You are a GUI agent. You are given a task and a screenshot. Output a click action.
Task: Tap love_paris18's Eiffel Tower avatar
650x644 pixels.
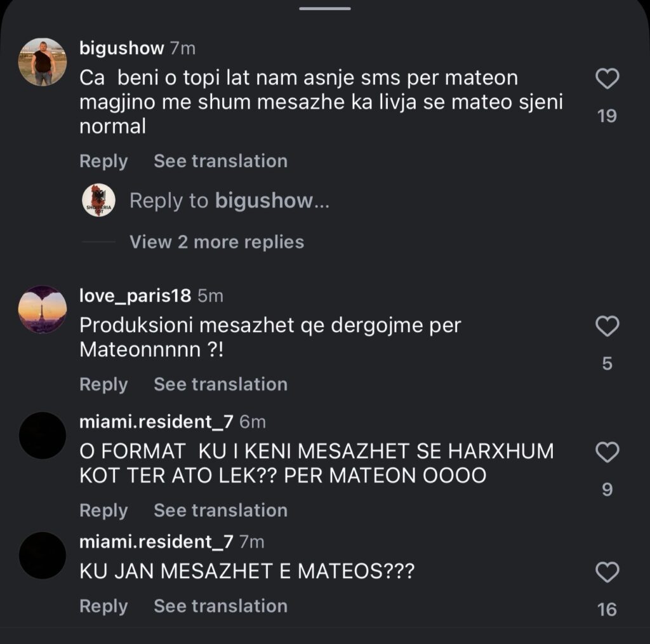point(43,309)
